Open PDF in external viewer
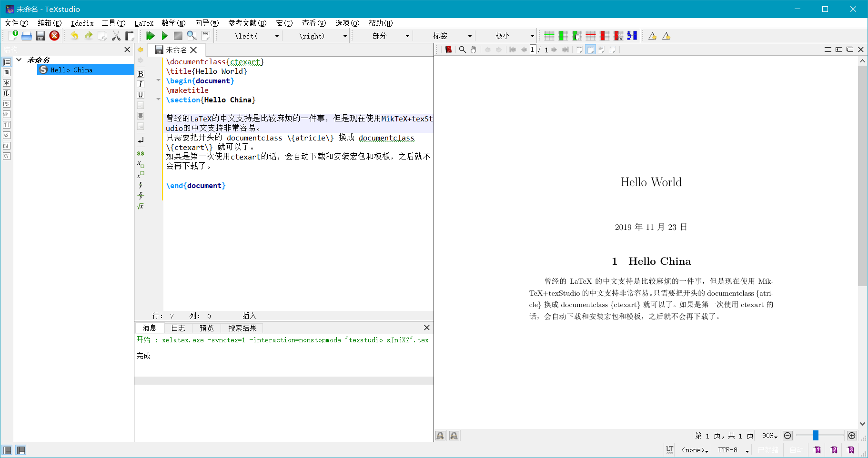The image size is (868, 458). tap(448, 49)
